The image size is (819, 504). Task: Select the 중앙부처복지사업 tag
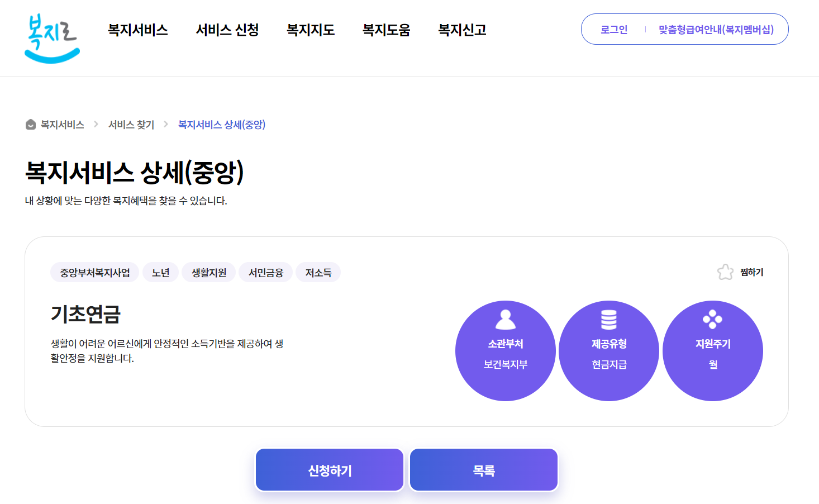point(95,272)
